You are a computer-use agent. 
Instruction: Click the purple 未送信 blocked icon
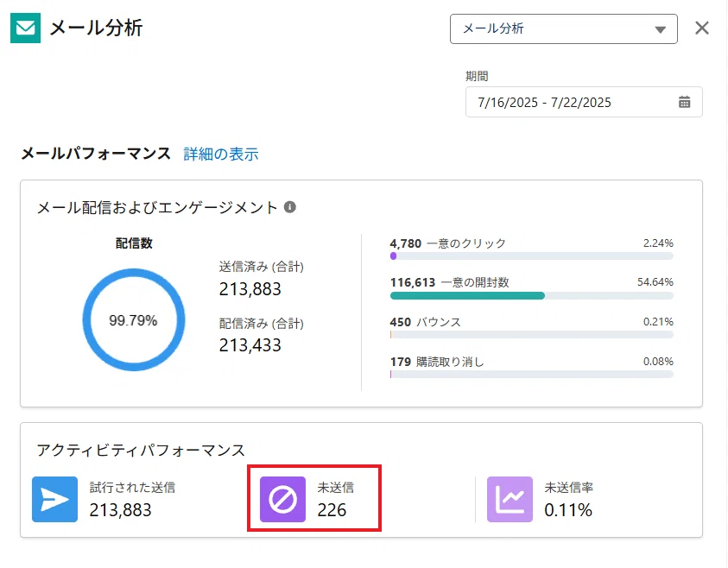282,499
